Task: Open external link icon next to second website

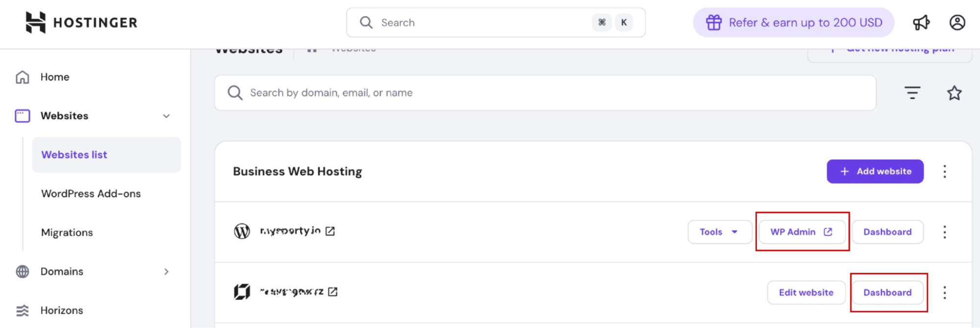Action: pyautogui.click(x=333, y=292)
